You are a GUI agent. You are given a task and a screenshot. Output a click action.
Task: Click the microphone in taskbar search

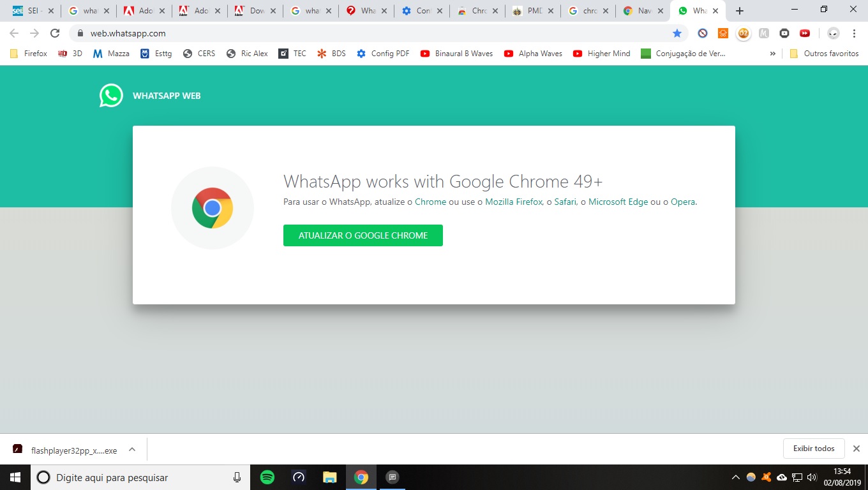tap(237, 477)
